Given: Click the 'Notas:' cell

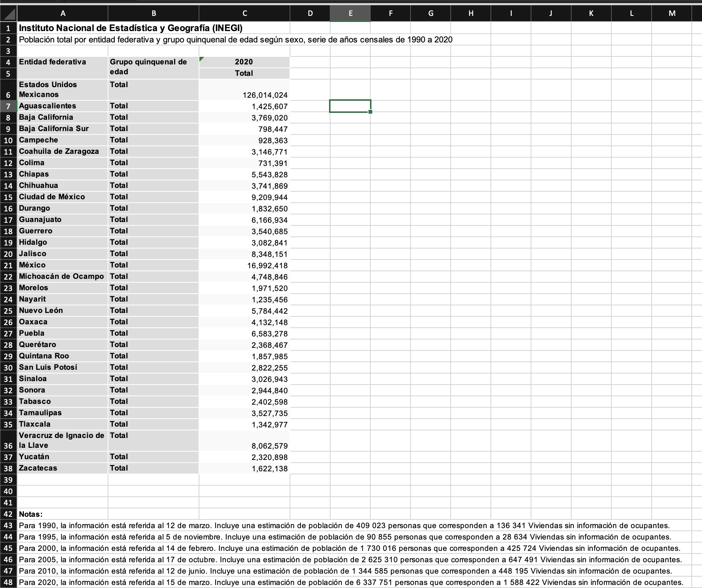Looking at the screenshot, I should coord(63,514).
